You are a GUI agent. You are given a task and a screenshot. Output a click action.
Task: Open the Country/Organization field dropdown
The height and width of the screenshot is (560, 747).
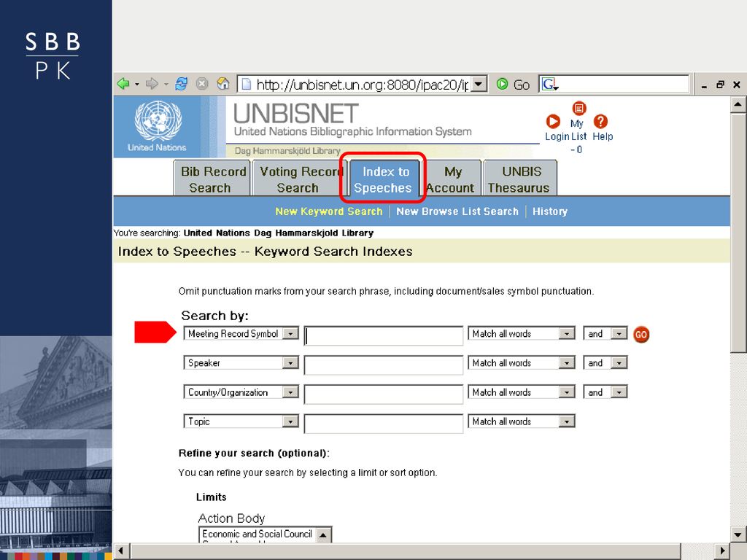(290, 392)
